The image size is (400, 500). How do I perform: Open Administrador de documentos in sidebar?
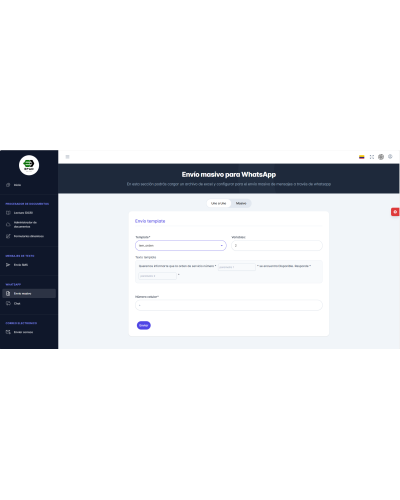[x=21, y=224]
